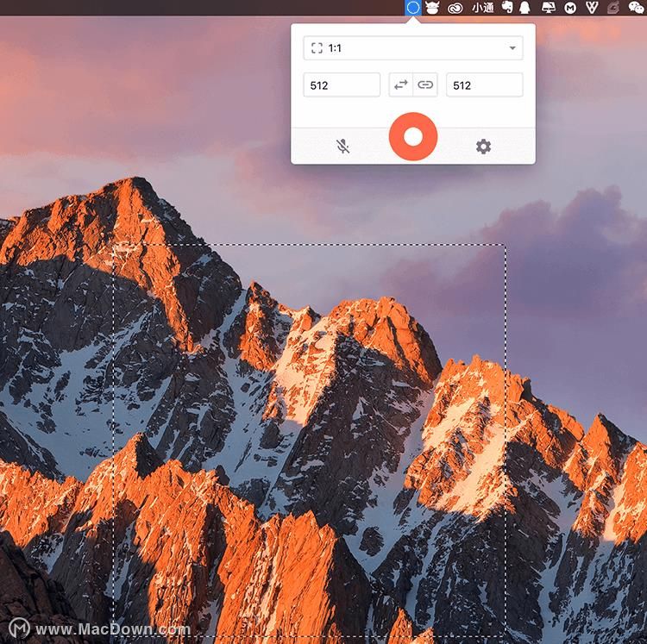Start recording with the red record button
Screen dimensions: 647x644
tap(413, 136)
